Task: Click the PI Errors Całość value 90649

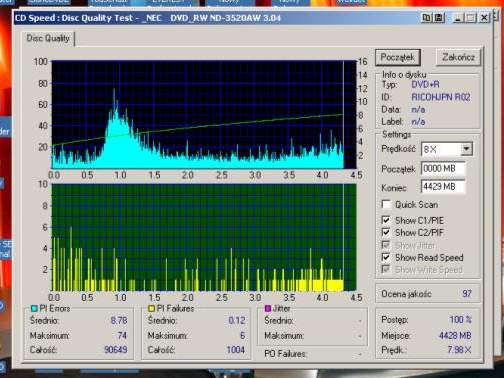Action: [115, 350]
